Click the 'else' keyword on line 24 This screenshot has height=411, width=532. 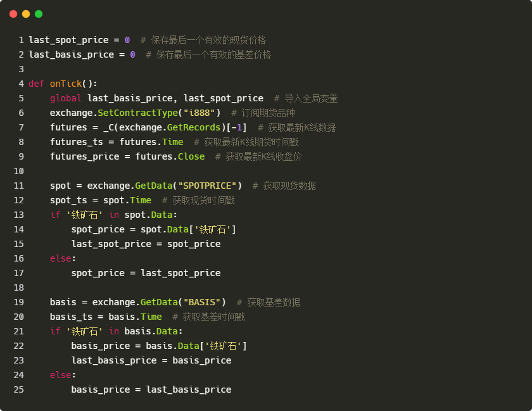pos(60,375)
